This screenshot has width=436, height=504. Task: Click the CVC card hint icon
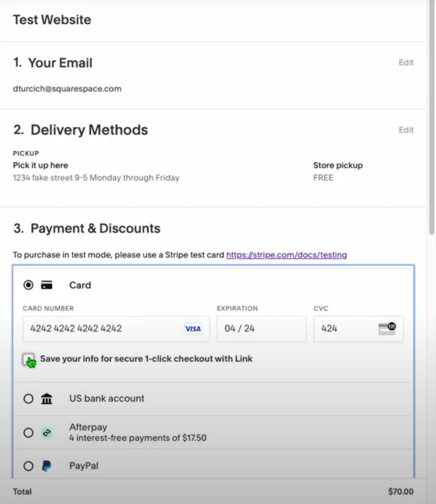point(387,329)
